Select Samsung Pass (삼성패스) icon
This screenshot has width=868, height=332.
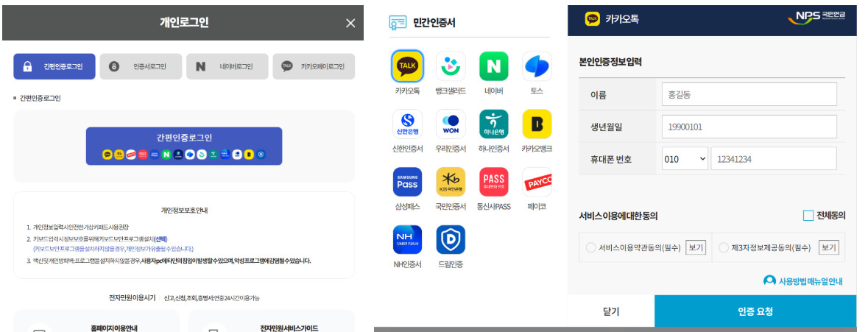[407, 182]
